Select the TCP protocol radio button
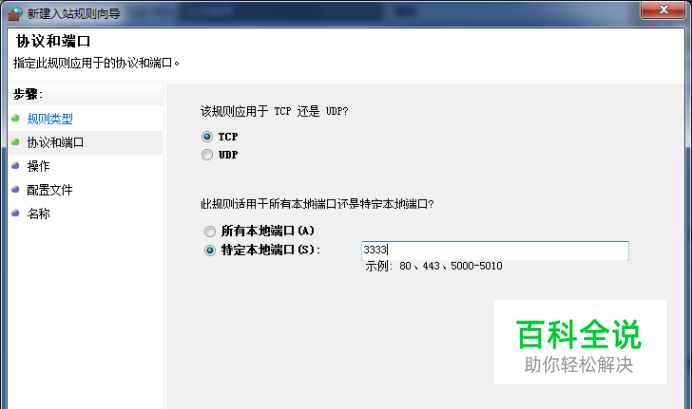Screen dimensions: 692x409 tap(207, 137)
